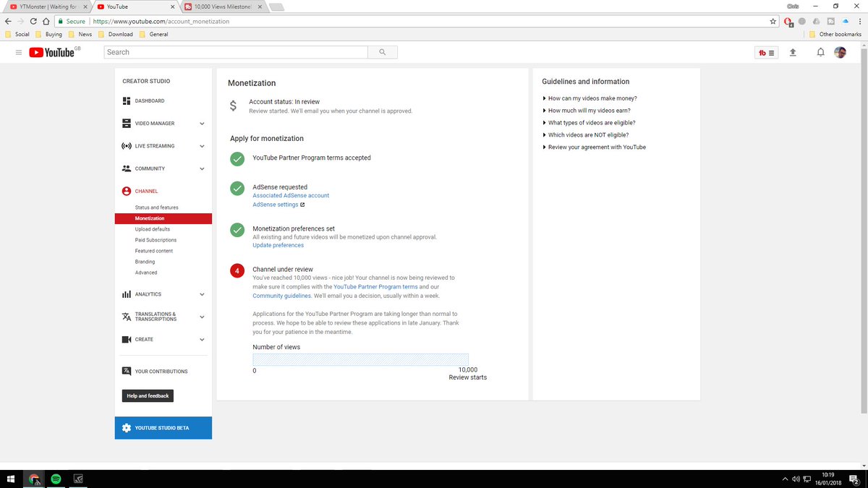Open the Windows Start menu
The height and width of the screenshot is (488, 868).
[x=10, y=479]
